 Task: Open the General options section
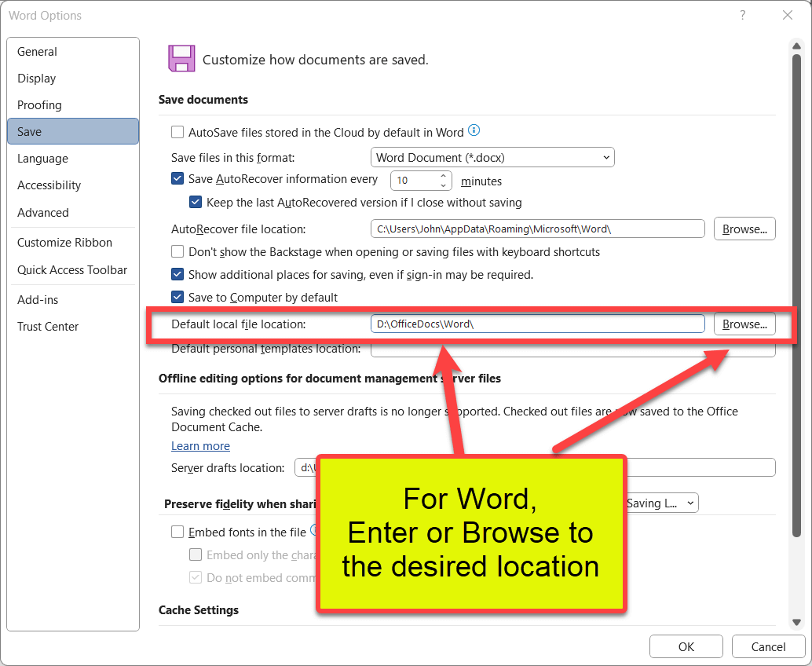point(37,51)
